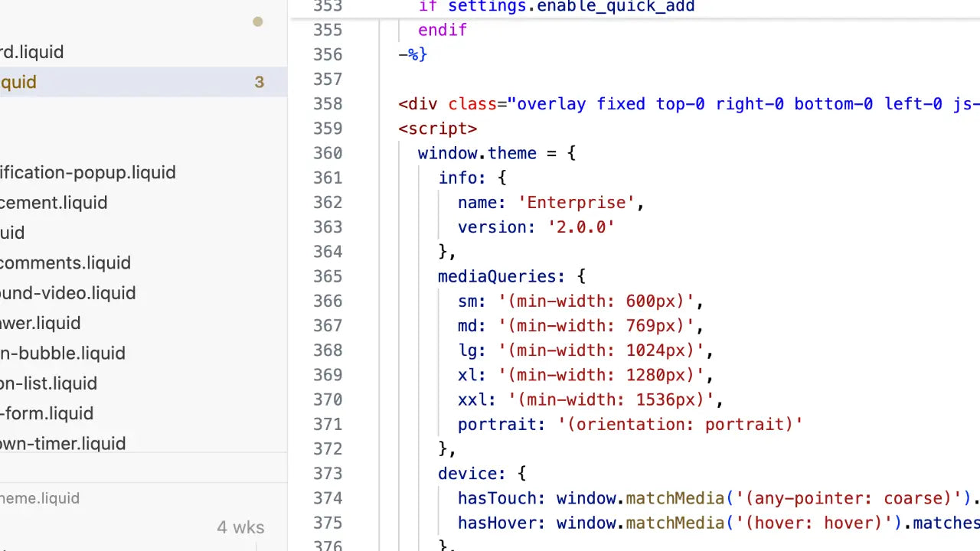The image size is (980, 551).
Task: Click the problem count badge showing 3
Action: pos(260,83)
